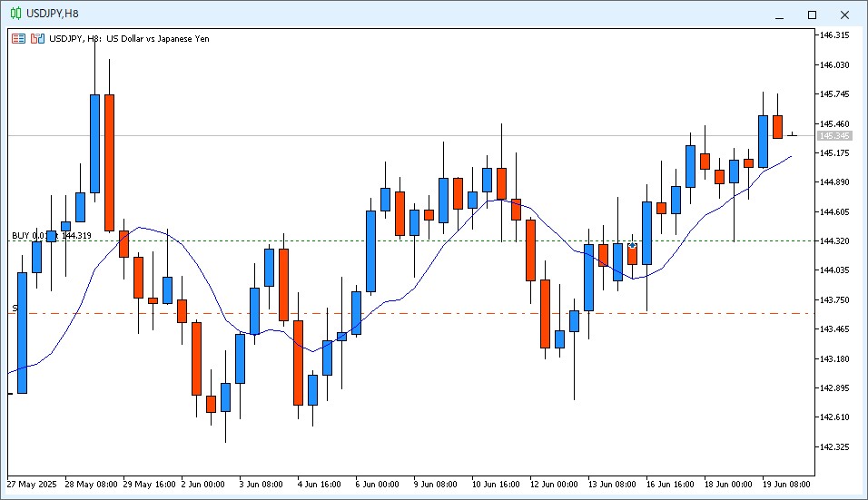
Task: Click the 144.890 price scale label
Action: (x=834, y=182)
